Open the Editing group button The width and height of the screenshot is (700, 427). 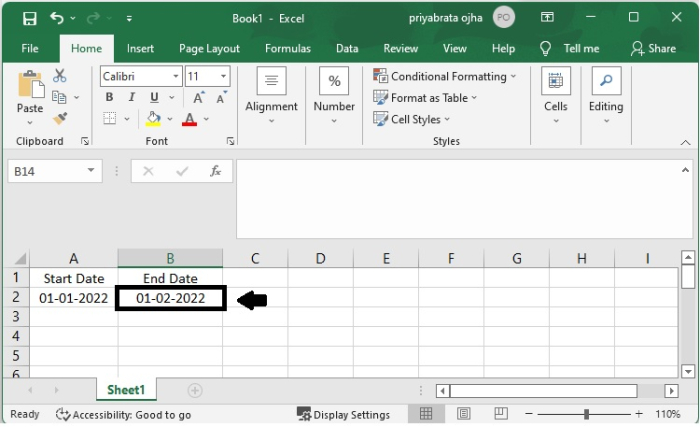coord(606,96)
